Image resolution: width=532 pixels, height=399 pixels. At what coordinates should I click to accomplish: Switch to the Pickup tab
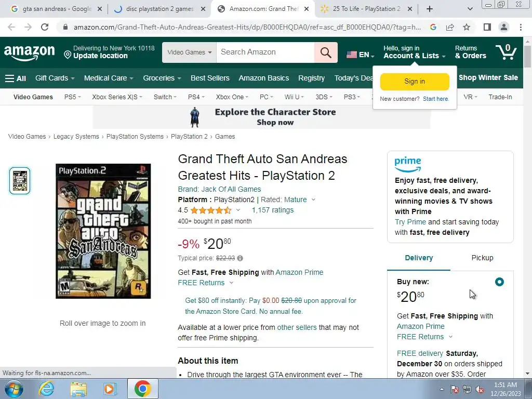pyautogui.click(x=482, y=258)
